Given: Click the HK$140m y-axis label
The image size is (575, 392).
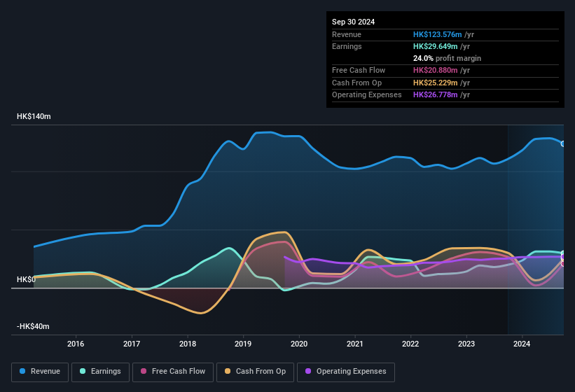Looking at the screenshot, I should (34, 116).
